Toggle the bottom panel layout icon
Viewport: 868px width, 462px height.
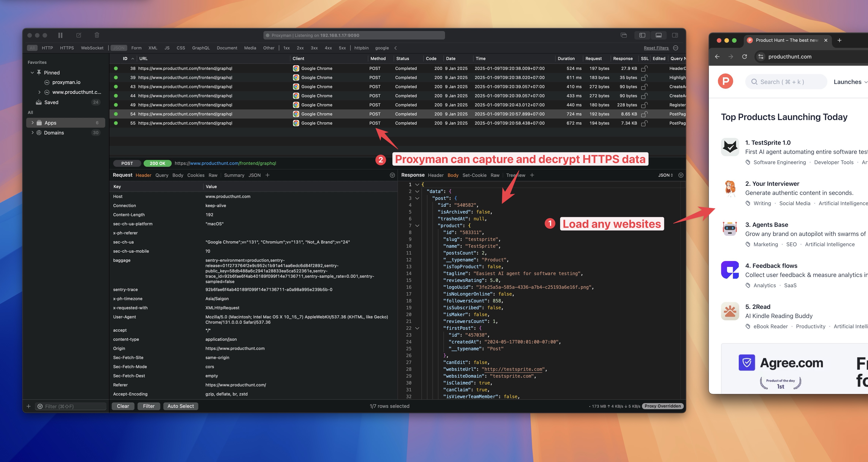659,35
